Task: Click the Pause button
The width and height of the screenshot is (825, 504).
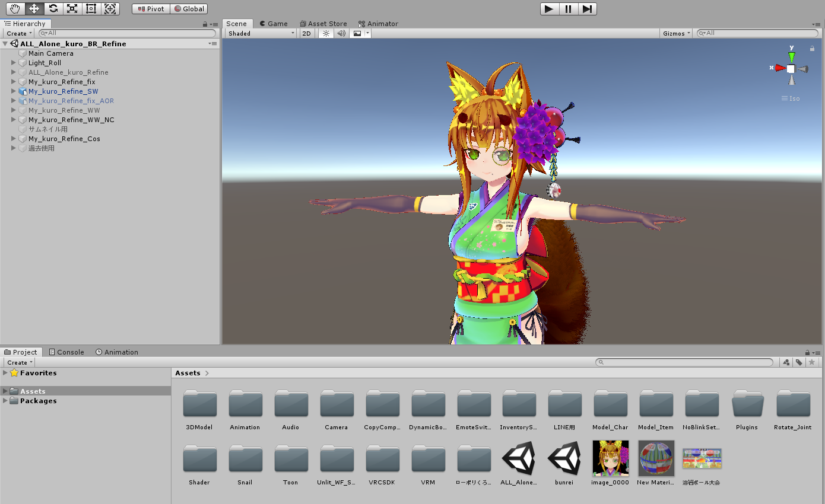Action: pyautogui.click(x=568, y=9)
